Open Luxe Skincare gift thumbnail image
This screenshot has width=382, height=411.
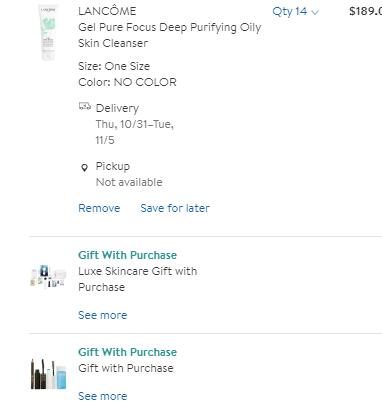pos(48,276)
